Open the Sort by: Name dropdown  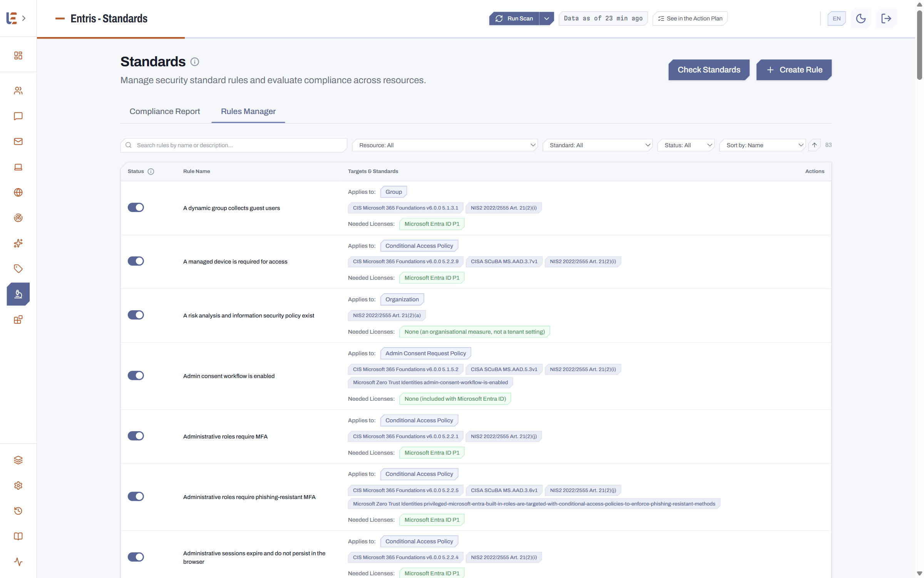(x=763, y=145)
